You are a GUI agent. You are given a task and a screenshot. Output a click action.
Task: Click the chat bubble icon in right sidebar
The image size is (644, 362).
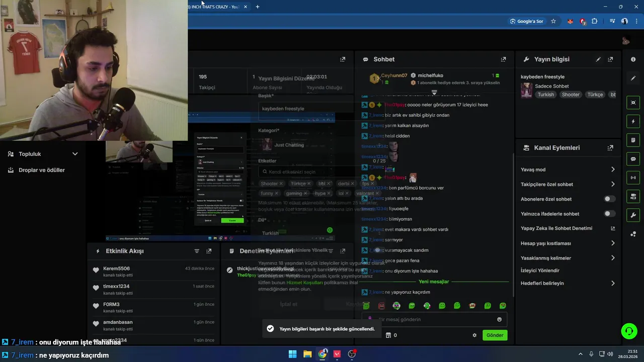pos(633,159)
